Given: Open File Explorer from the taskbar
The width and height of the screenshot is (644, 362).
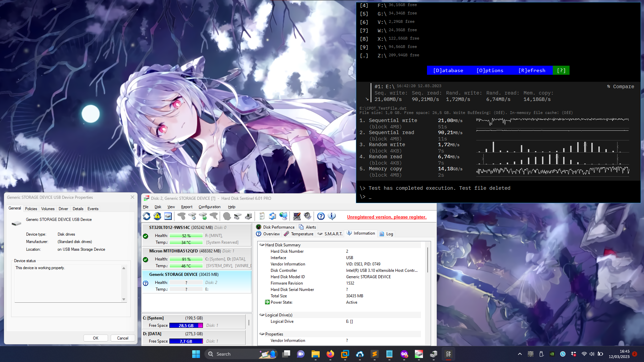Looking at the screenshot, I should pos(316,354).
